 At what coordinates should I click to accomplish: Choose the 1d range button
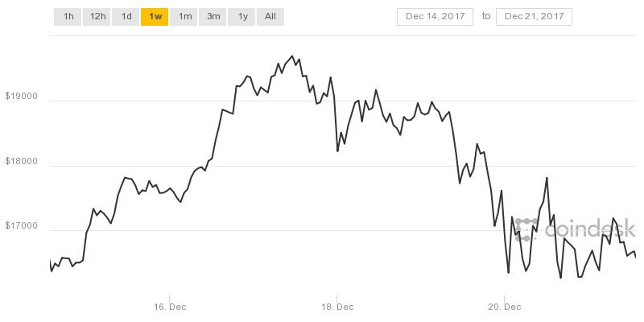126,16
